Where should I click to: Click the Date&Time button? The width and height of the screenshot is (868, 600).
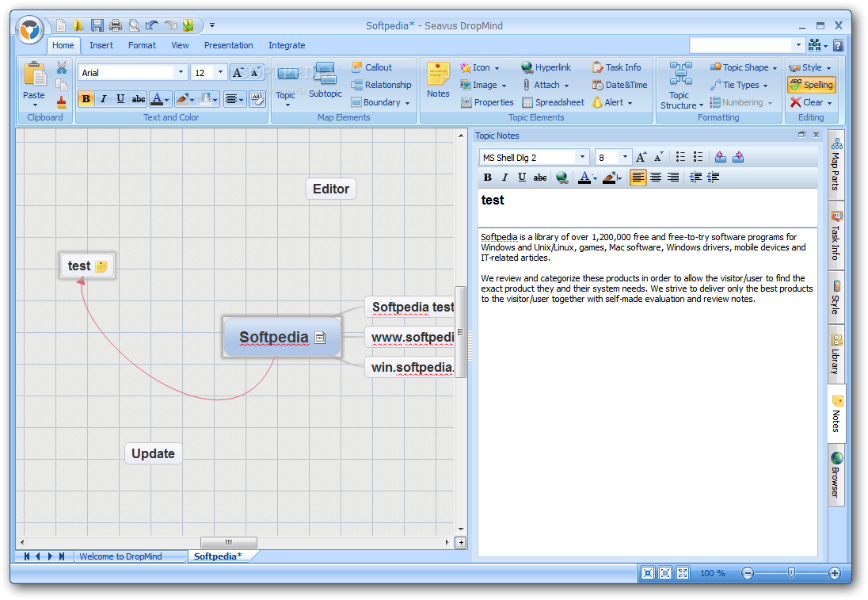619,85
